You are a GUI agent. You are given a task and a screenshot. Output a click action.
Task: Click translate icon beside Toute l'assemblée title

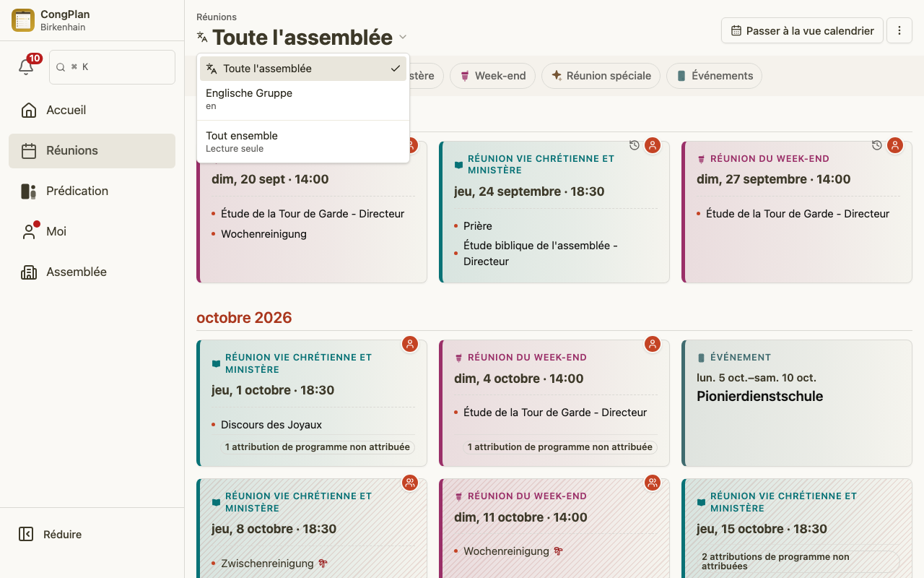click(x=202, y=37)
